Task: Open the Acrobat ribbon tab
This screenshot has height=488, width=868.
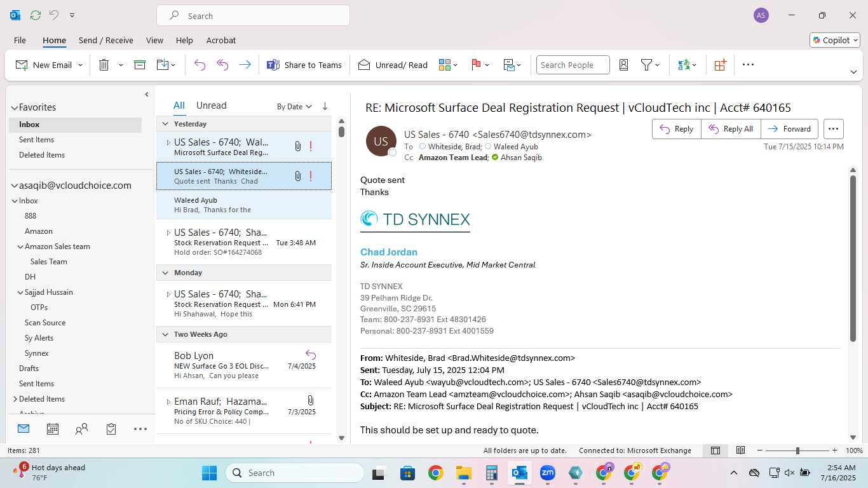Action: tap(220, 40)
